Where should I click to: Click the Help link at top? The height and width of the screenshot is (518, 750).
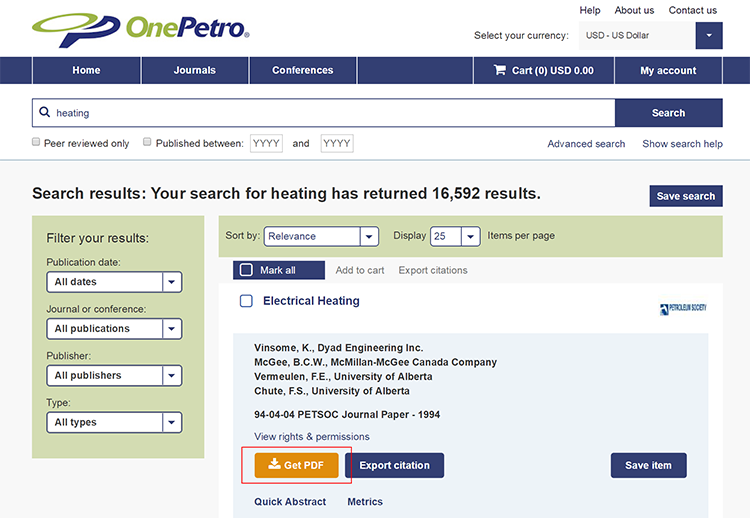tap(590, 10)
